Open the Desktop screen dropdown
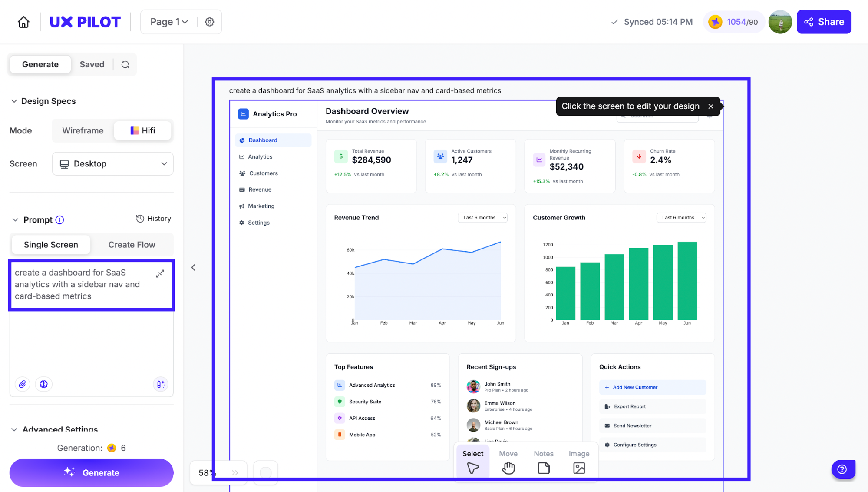 point(113,164)
